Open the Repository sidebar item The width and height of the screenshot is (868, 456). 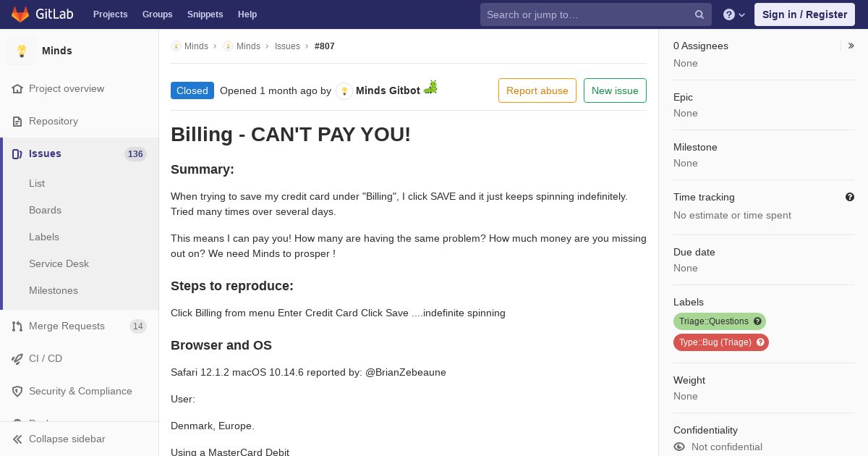(80, 122)
